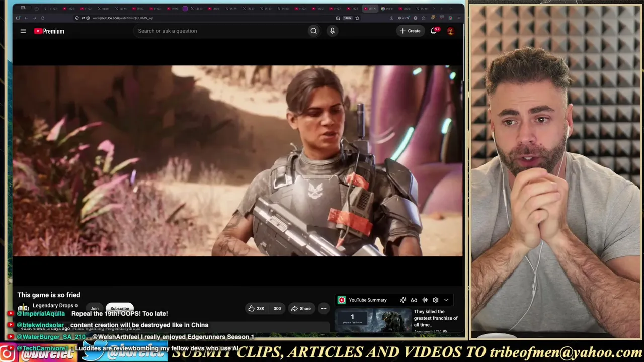Bookmark this page with the star
Screen dimensions: 644x362
pyautogui.click(x=357, y=18)
